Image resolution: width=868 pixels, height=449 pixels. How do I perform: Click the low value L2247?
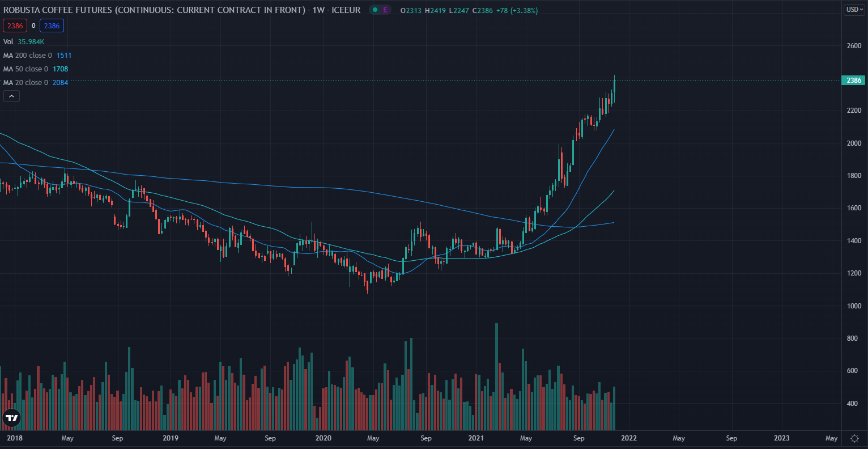point(459,10)
